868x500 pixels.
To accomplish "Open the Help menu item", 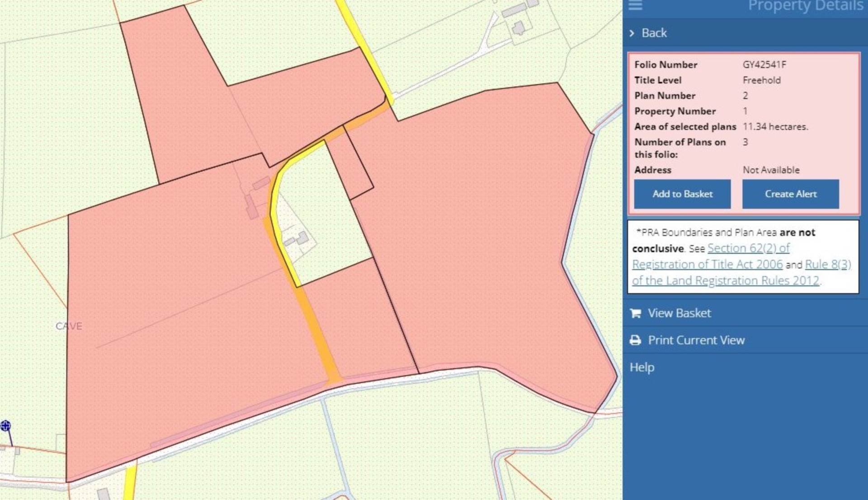I will [642, 367].
